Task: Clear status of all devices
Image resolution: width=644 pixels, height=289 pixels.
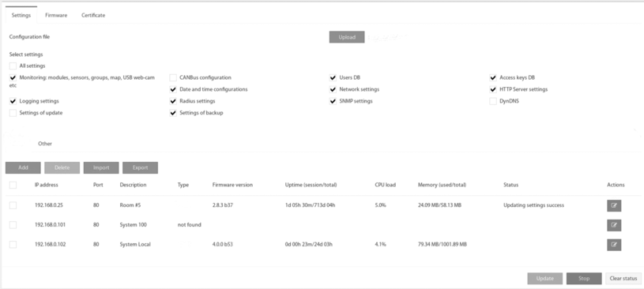Action: click(623, 279)
